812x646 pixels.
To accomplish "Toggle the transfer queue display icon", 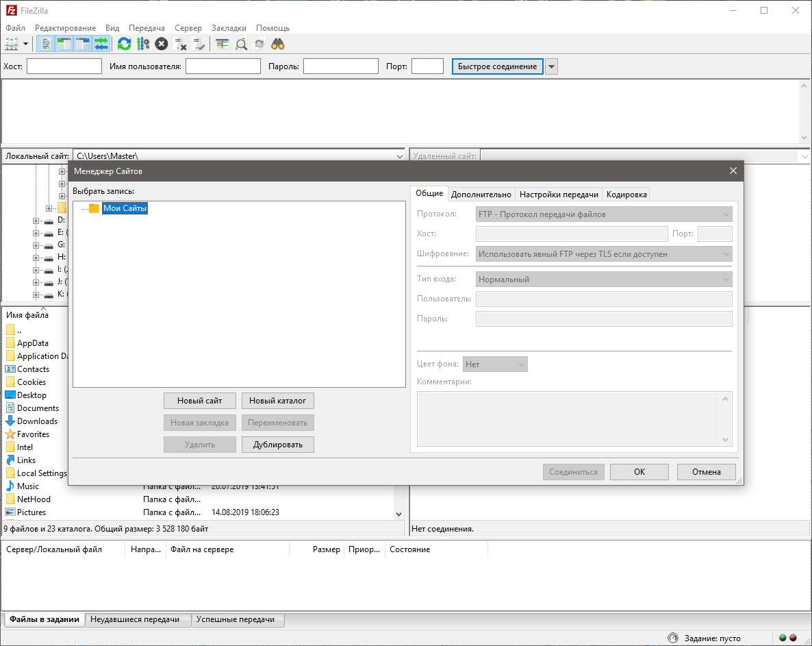I will pos(101,45).
